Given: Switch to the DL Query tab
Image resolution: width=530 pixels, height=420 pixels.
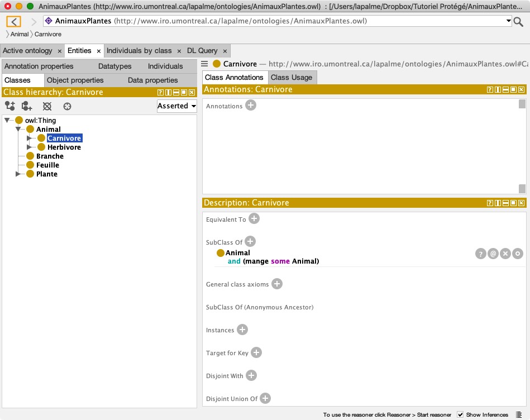Looking at the screenshot, I should 202,51.
